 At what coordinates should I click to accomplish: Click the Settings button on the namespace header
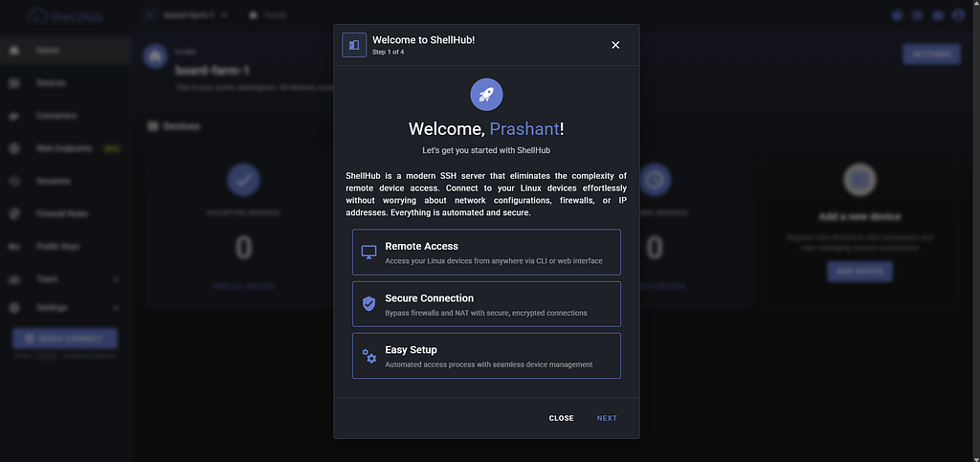[931, 55]
